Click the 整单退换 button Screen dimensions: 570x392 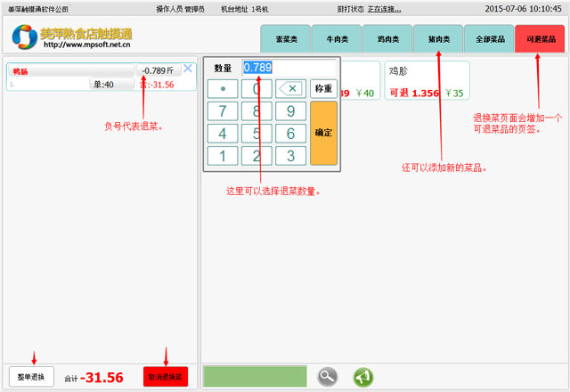[32, 376]
